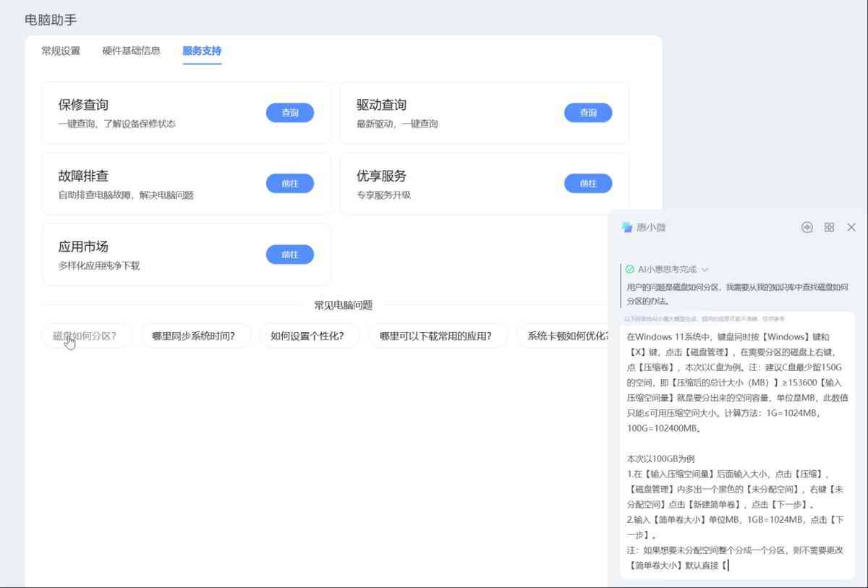Click the 惠小微 assistant avatar icon
Viewport: 868px width, 588px height.
click(x=626, y=226)
